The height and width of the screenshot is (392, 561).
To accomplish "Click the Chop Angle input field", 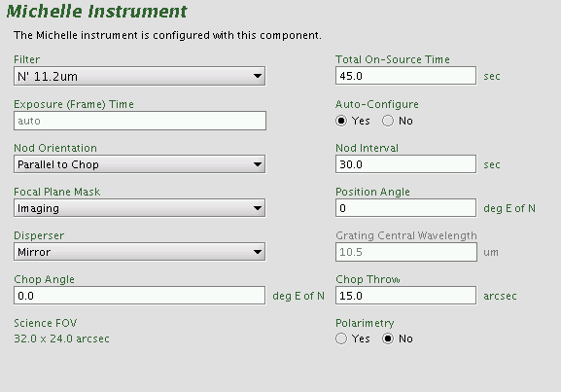I will [140, 296].
